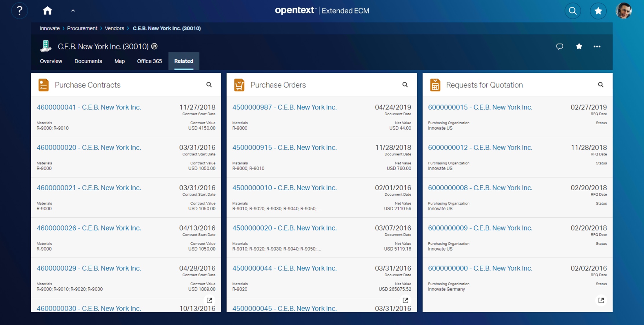This screenshot has height=325, width=644.
Task: Open the help question mark icon
Action: coord(19,11)
